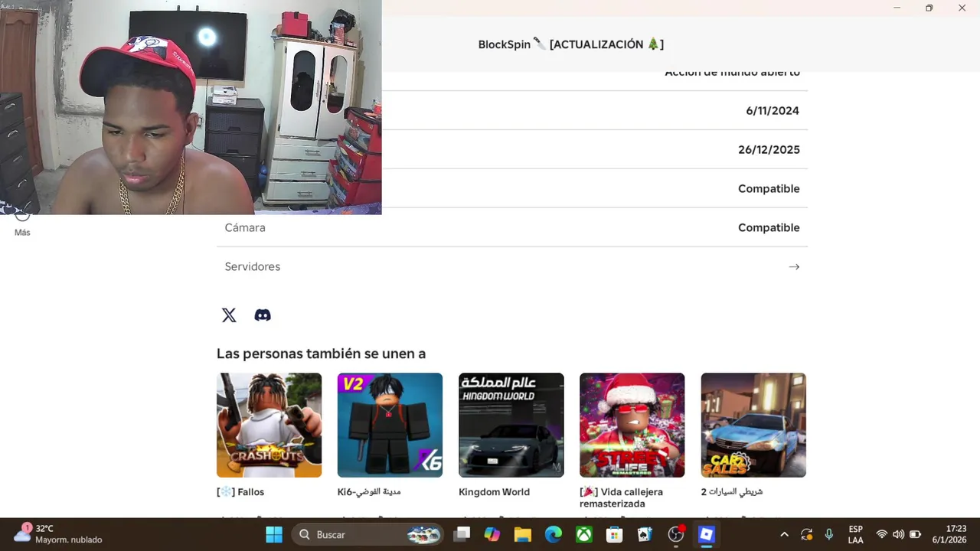Click the '6/11/2024' date value
Screen dimensions: 980x551
coord(773,111)
